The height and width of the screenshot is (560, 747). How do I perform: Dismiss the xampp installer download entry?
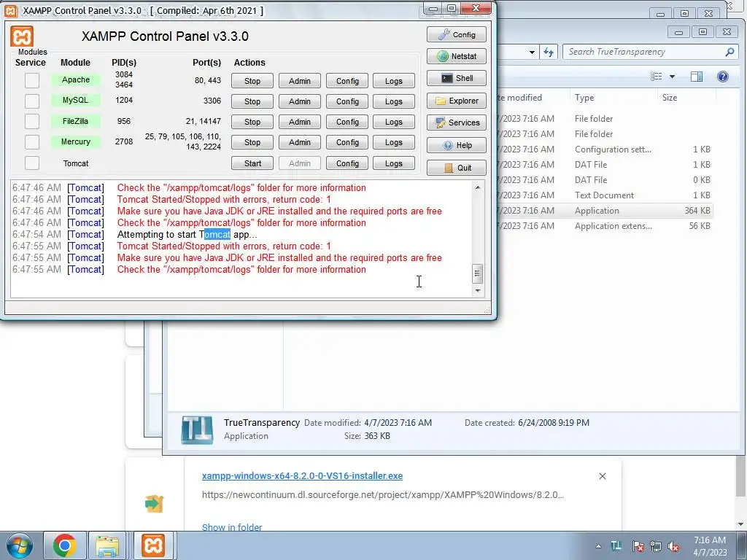tap(602, 476)
